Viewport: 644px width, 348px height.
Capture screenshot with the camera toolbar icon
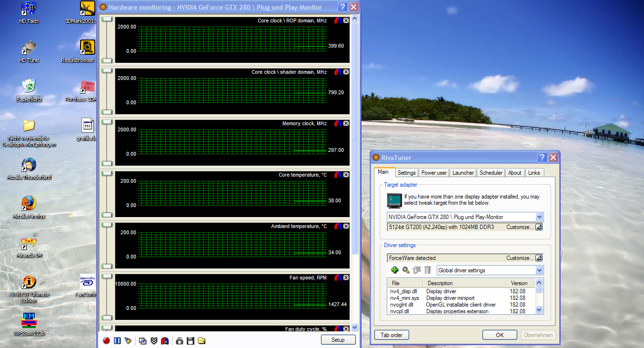[x=180, y=340]
